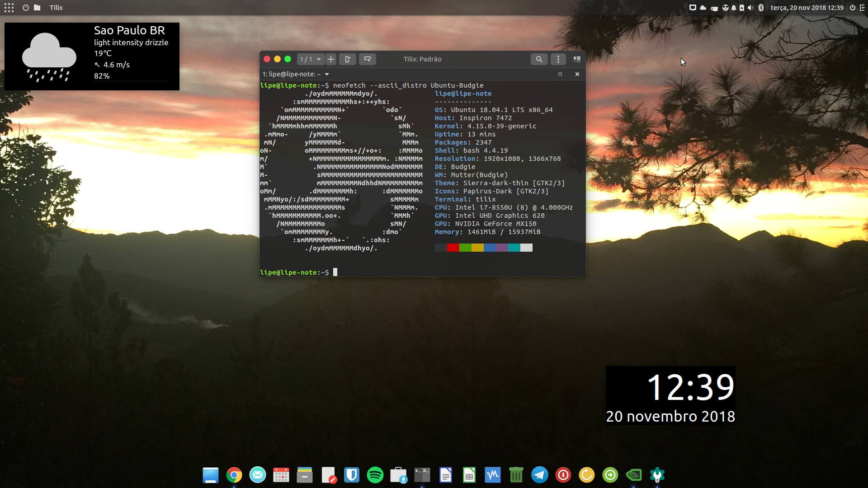Viewport: 868px width, 488px height.
Task: Open the volume applet in the panel
Action: (x=750, y=8)
